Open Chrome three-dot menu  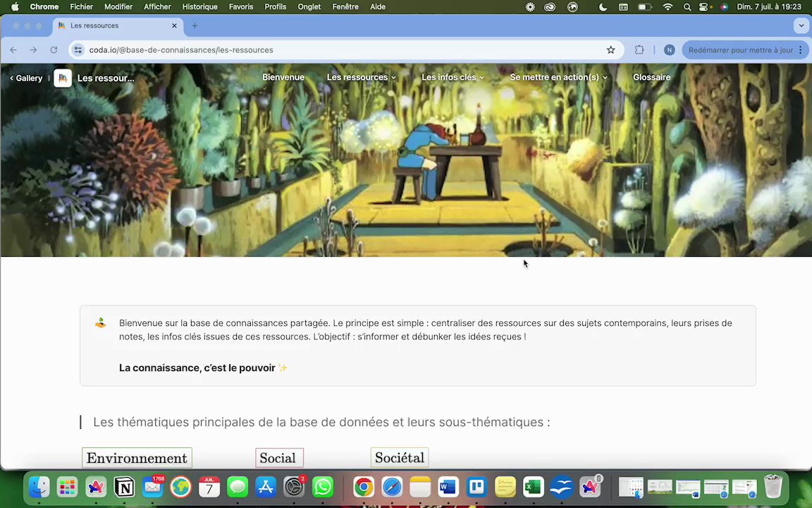coord(801,50)
